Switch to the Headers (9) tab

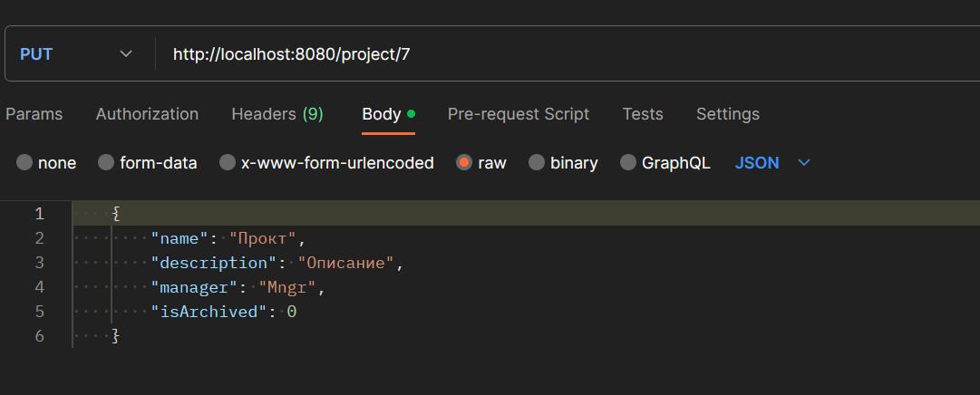click(277, 114)
